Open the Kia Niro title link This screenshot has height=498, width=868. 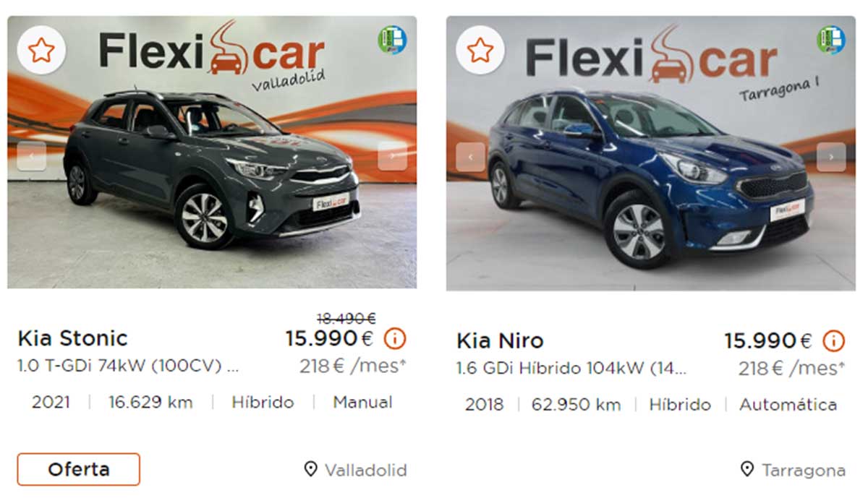coord(500,340)
